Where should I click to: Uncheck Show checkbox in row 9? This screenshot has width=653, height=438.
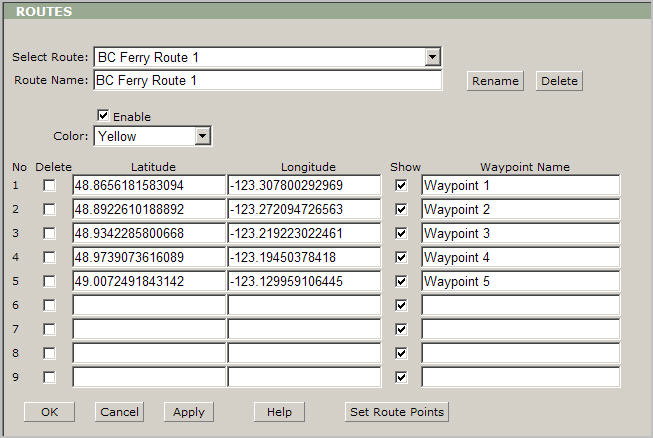(x=401, y=377)
